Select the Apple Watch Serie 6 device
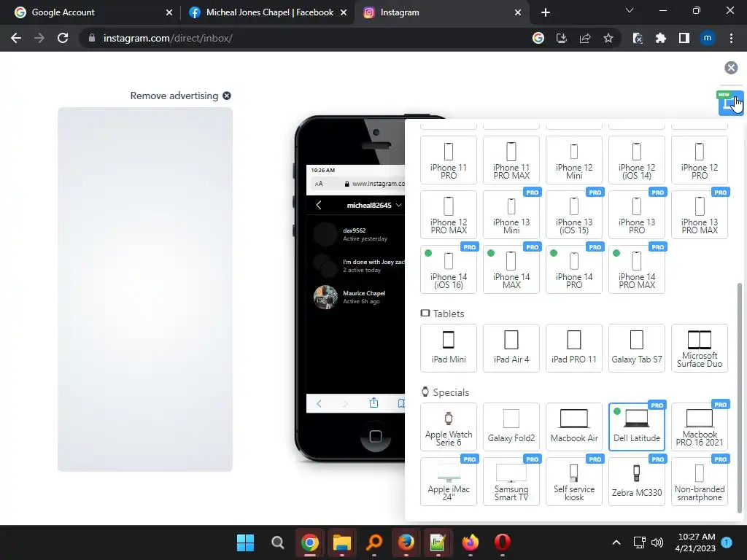This screenshot has height=560, width=747. 449,427
